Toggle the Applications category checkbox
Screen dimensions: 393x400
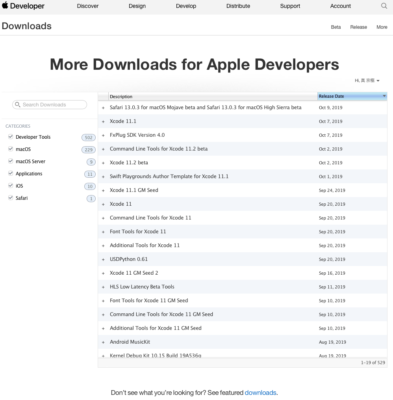[10, 173]
